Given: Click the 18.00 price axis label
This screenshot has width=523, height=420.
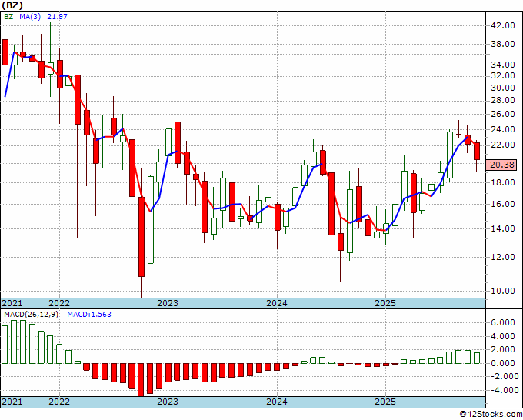Looking at the screenshot, I should coord(503,182).
